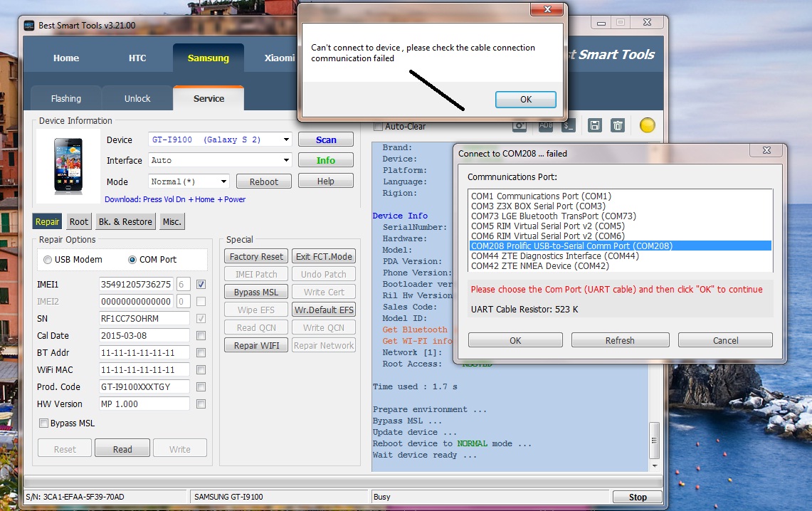Click the green Info button
This screenshot has width=812, height=511.
(x=326, y=161)
